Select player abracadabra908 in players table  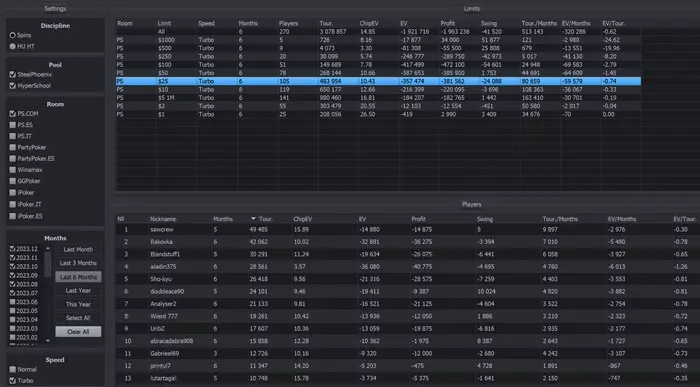click(x=408, y=341)
